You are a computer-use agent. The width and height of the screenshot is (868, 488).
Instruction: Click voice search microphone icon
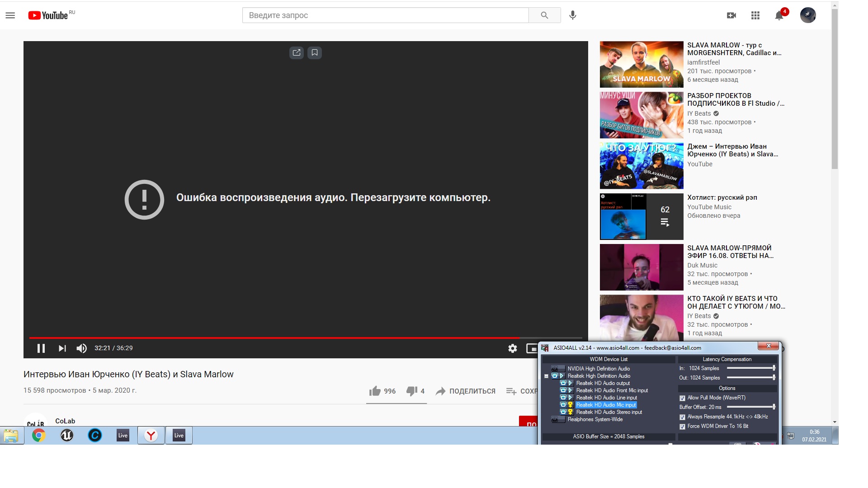573,15
